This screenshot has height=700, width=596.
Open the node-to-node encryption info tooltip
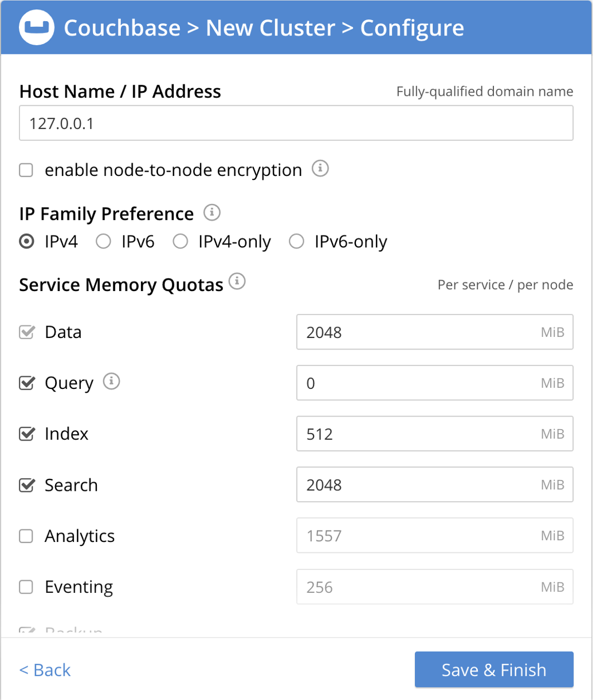pyautogui.click(x=321, y=168)
